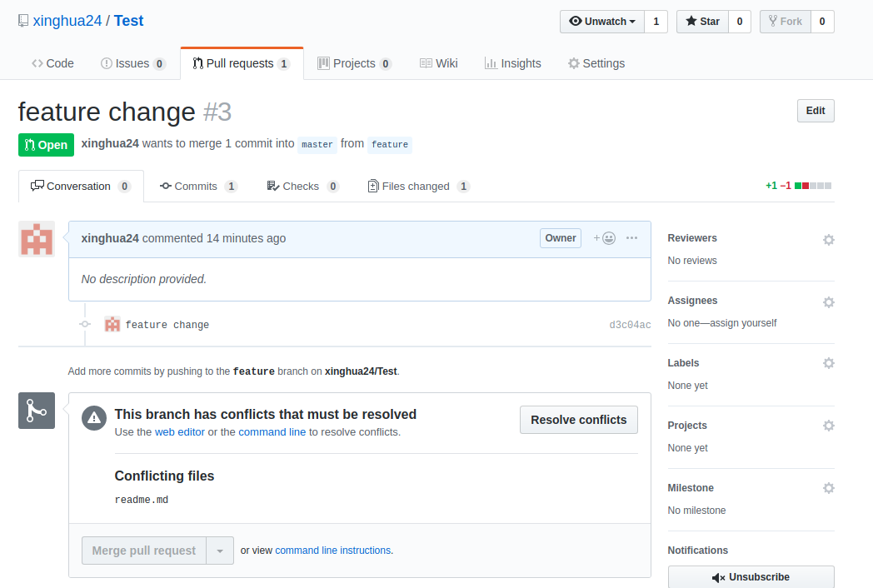
Task: Go to the Insights tab
Action: pyautogui.click(x=513, y=63)
